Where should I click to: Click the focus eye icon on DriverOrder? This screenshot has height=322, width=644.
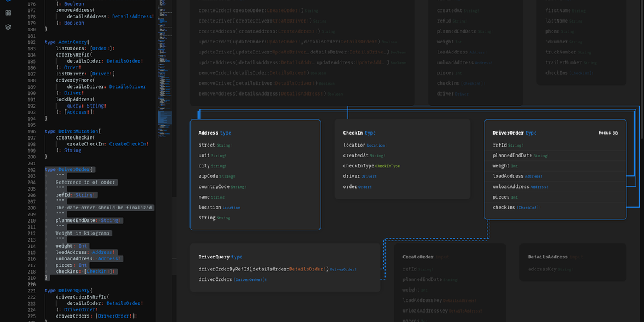tap(615, 133)
